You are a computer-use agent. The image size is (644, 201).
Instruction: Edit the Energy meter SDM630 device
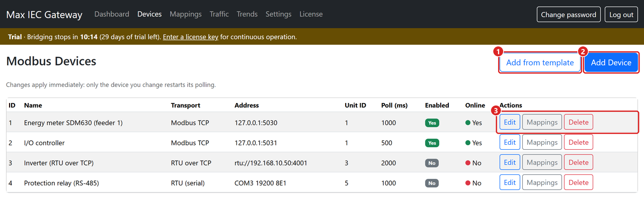[510, 122]
